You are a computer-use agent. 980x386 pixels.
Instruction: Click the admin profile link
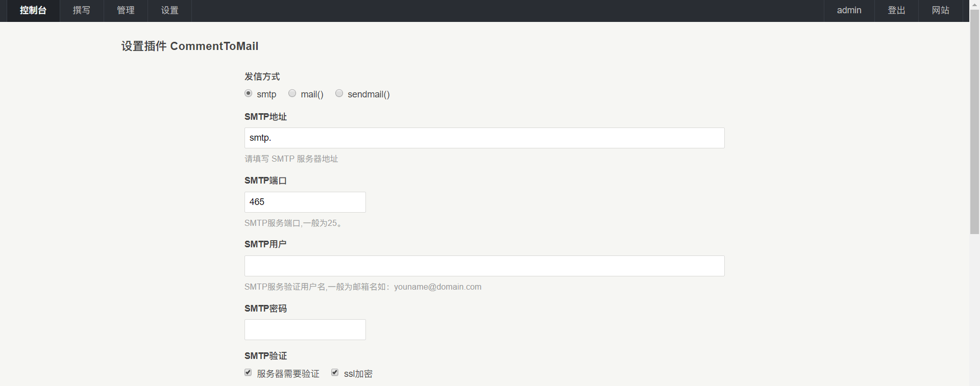pyautogui.click(x=849, y=11)
